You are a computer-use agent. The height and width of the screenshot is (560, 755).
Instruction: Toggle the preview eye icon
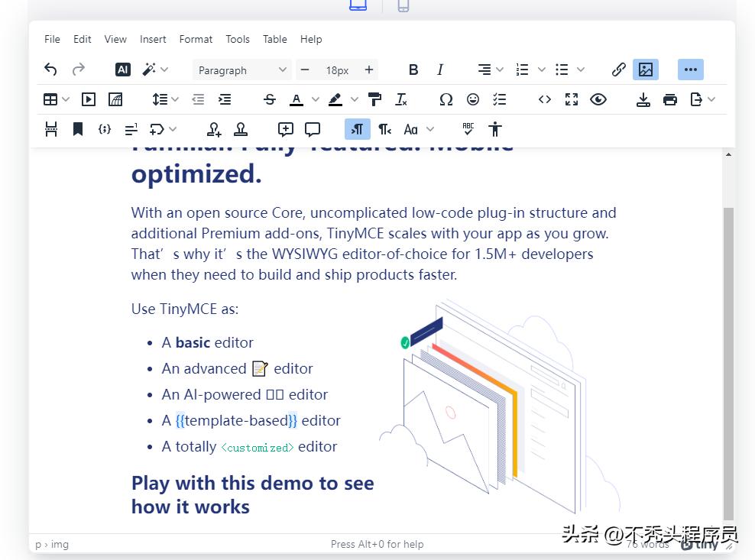[598, 99]
